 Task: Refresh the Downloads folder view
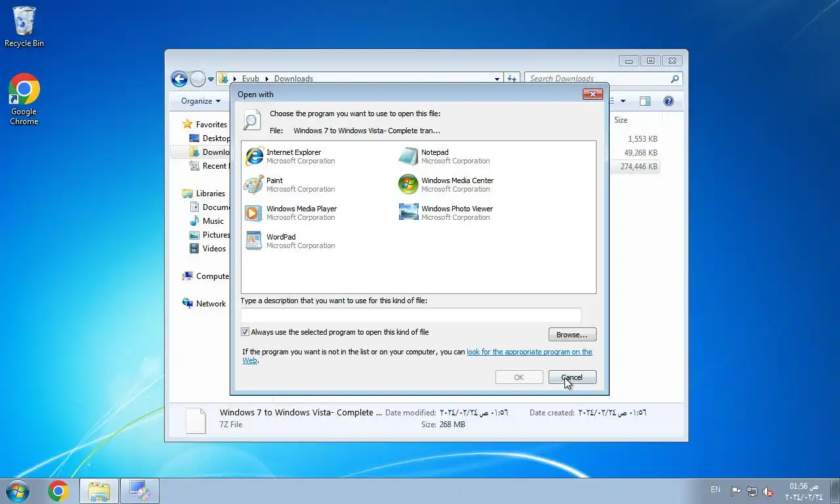click(512, 79)
